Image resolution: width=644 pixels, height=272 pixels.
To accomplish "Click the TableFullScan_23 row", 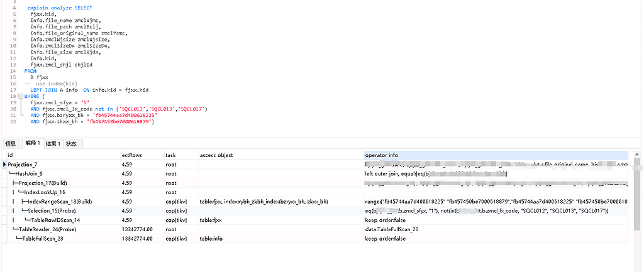I will 43,239.
